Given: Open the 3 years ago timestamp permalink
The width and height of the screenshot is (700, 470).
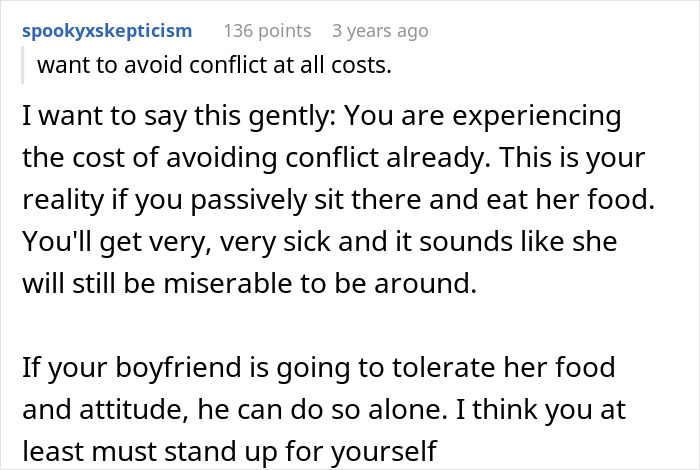Looking at the screenshot, I should pos(380,31).
